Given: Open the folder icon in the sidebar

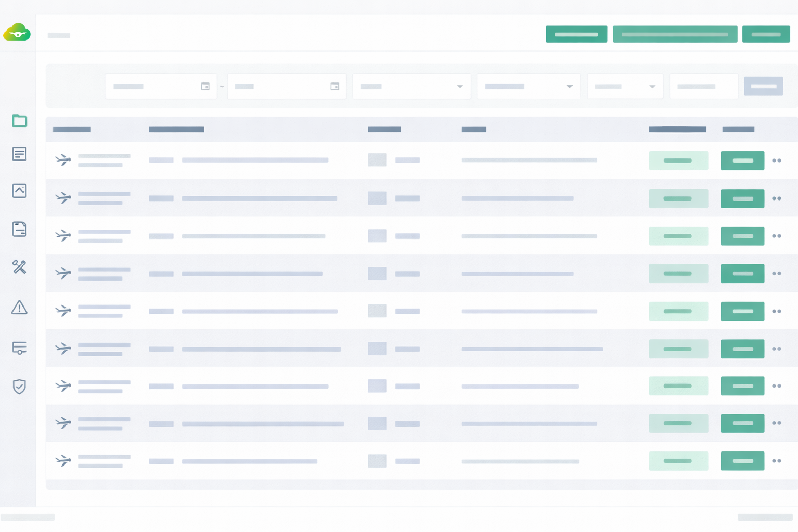Looking at the screenshot, I should tap(19, 121).
